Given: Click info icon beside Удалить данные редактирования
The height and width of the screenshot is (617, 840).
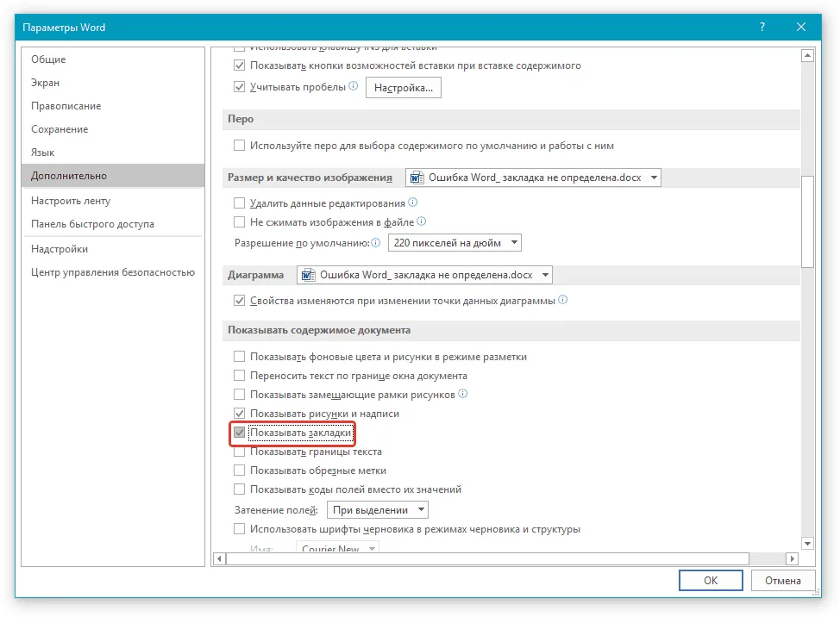Looking at the screenshot, I should 412,203.
